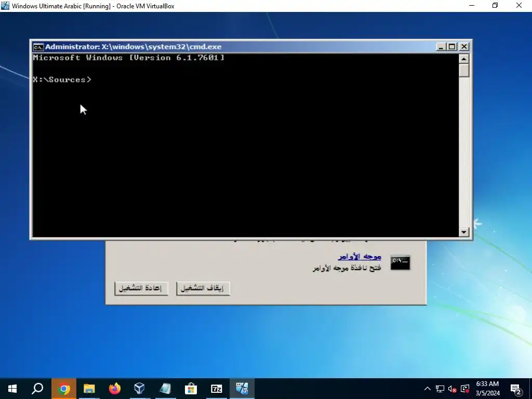Click the X:\Sources> prompt text
Image resolution: width=532 pixels, height=399 pixels.
62,79
